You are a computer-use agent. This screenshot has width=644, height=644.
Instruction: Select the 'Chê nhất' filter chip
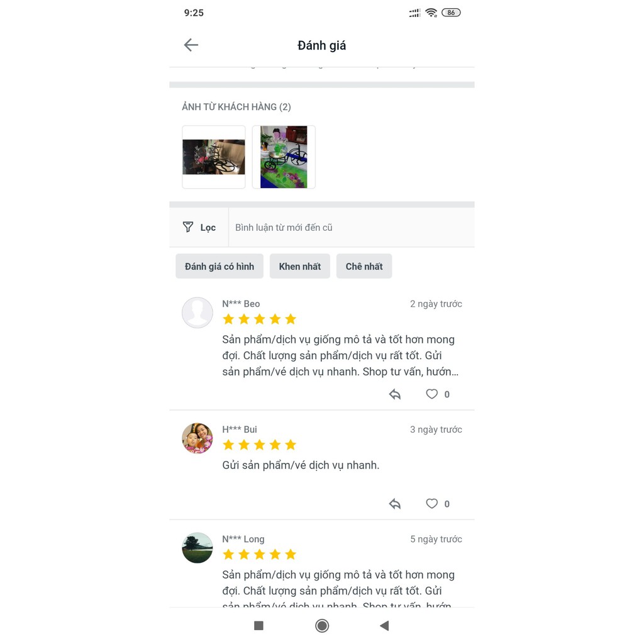364,266
